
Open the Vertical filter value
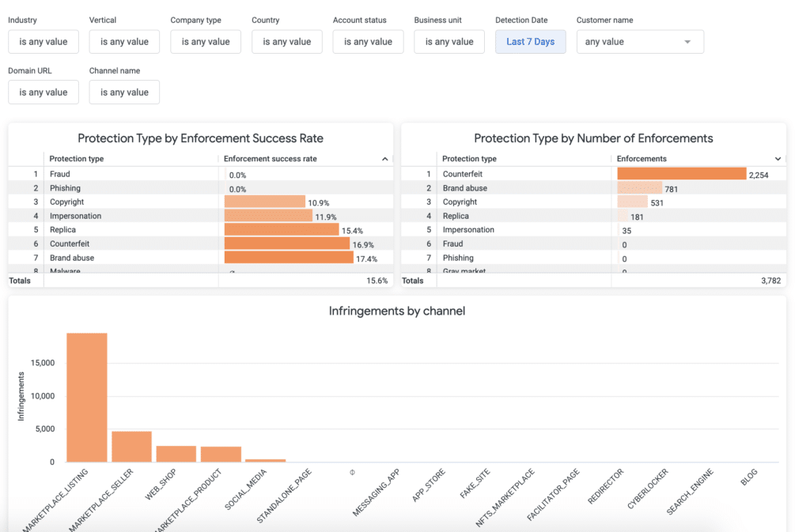click(124, 42)
